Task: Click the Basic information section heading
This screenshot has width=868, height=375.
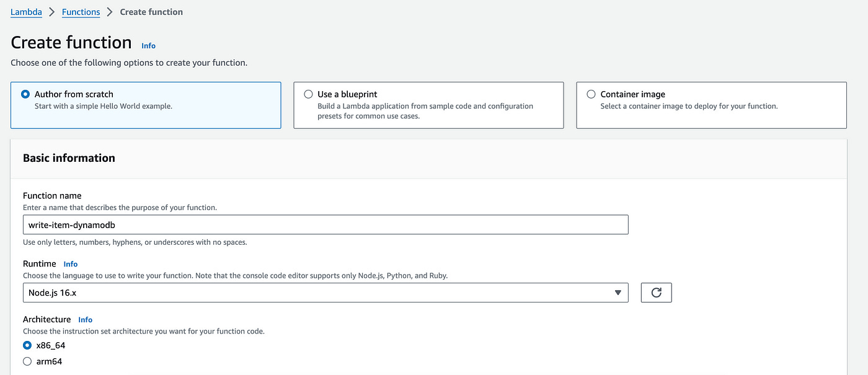Action: (x=69, y=158)
